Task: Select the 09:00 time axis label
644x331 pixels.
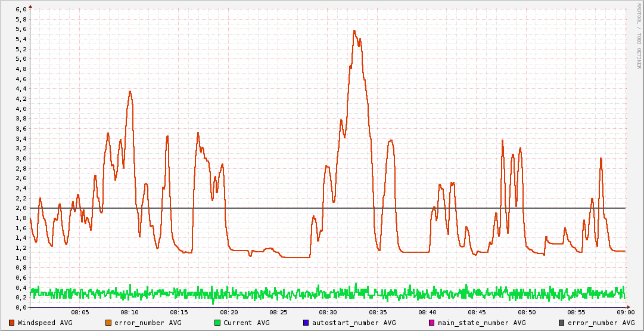Action: point(625,313)
